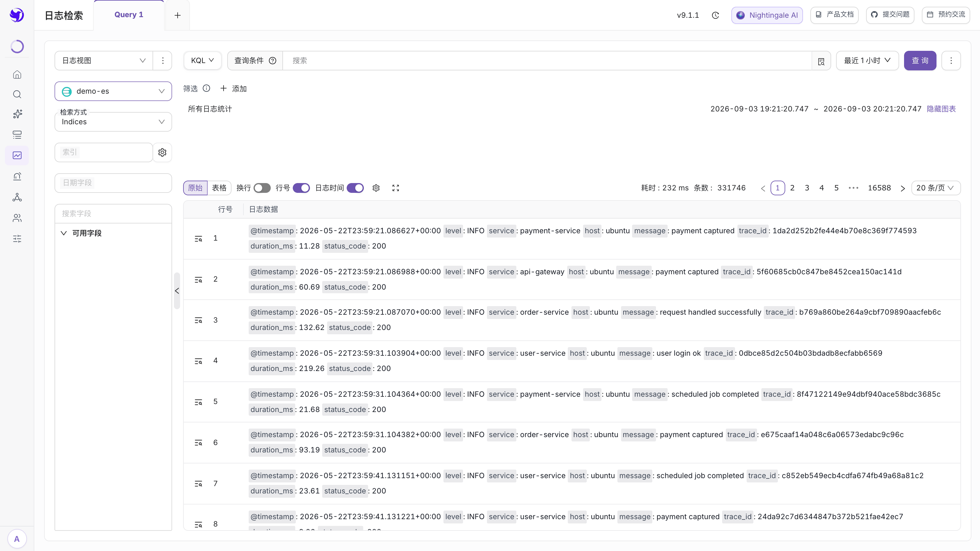This screenshot has height=551, width=980.
Task: Select the chart log-analysis sidebar icon
Action: (x=17, y=156)
